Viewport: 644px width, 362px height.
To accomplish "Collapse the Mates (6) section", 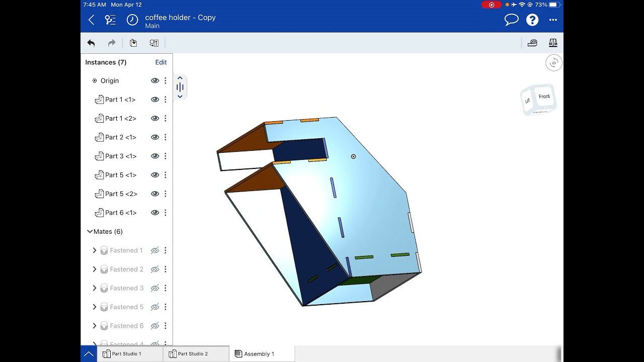I will click(x=90, y=231).
